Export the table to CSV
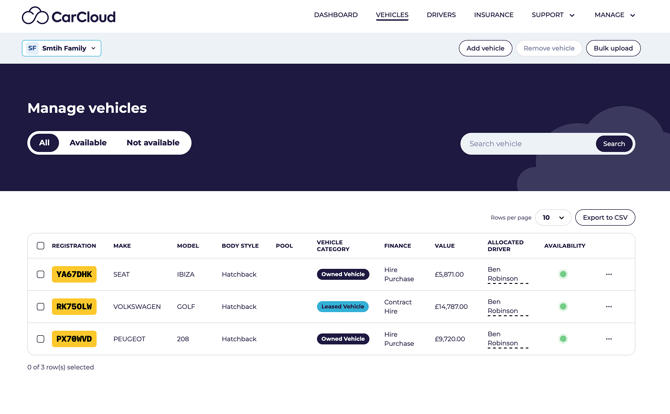The width and height of the screenshot is (670, 414). pos(605,217)
